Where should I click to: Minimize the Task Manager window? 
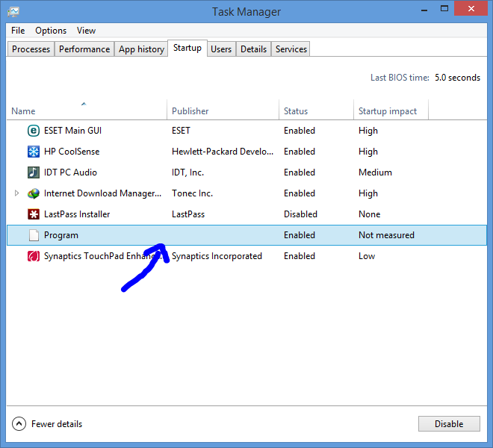click(424, 10)
